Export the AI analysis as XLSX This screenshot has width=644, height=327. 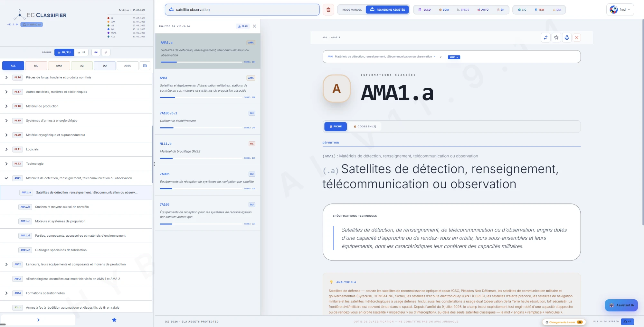click(243, 26)
